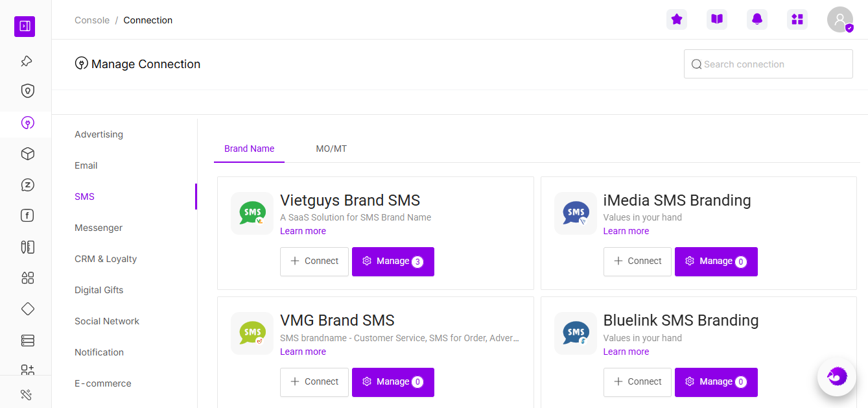
Task: Select Digital Gifts category
Action: click(x=99, y=290)
